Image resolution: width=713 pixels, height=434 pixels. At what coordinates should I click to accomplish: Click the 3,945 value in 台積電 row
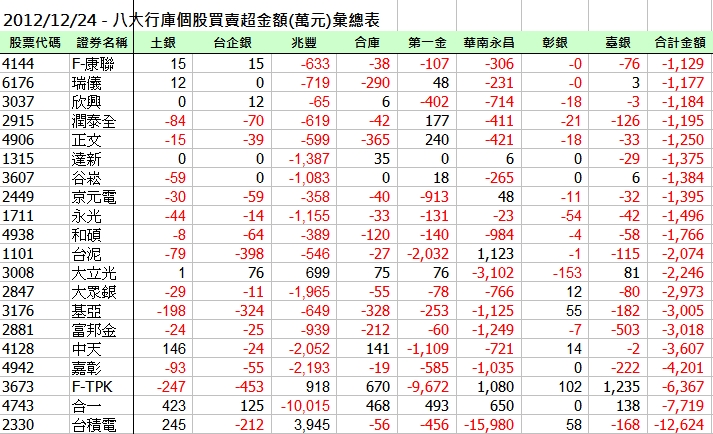311,425
